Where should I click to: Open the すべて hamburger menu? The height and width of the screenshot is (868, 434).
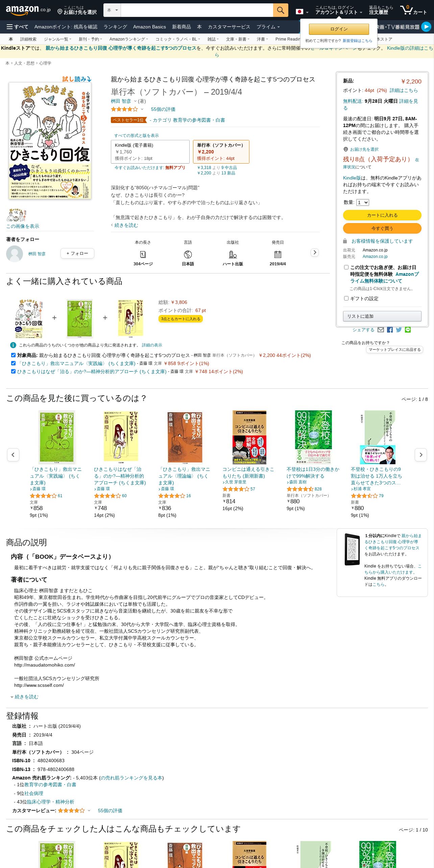pyautogui.click(x=18, y=27)
